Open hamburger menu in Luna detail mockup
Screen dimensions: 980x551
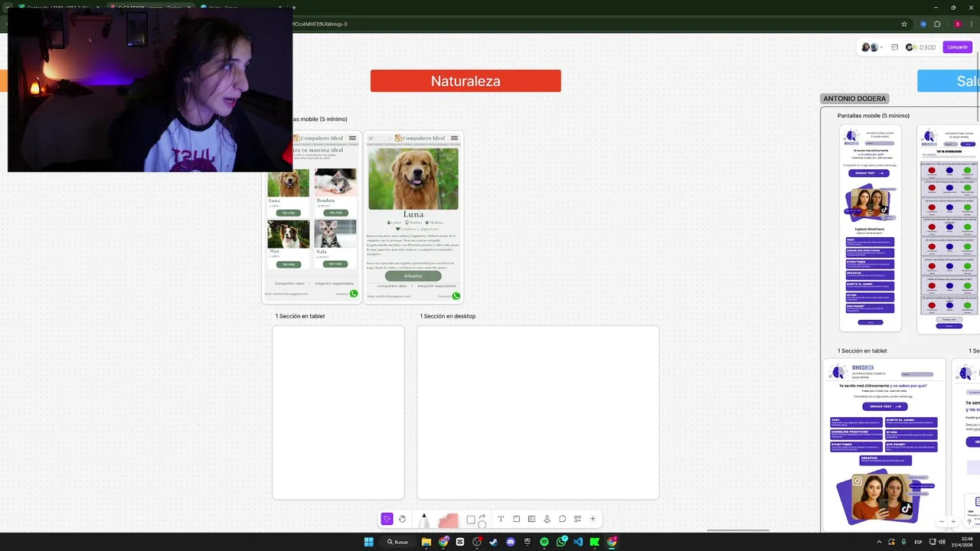pyautogui.click(x=454, y=139)
